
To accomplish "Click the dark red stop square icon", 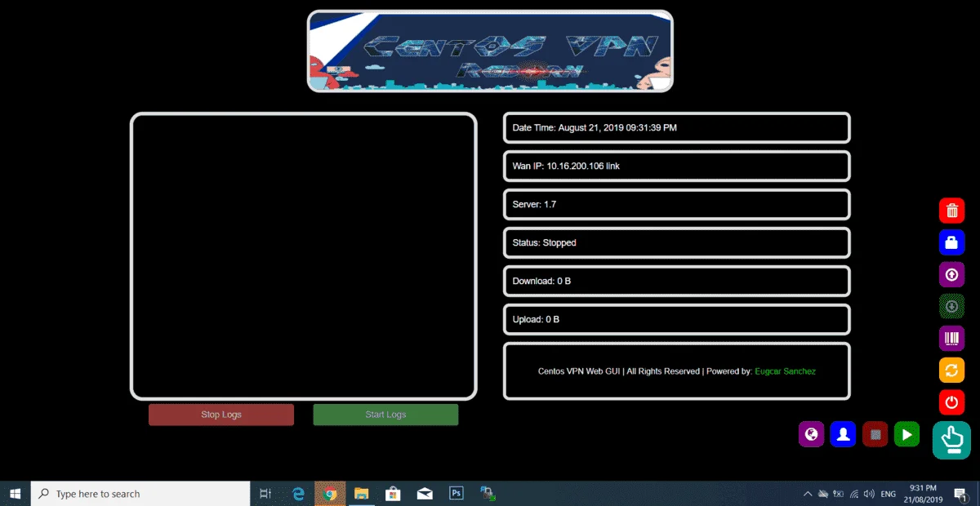I will click(875, 434).
